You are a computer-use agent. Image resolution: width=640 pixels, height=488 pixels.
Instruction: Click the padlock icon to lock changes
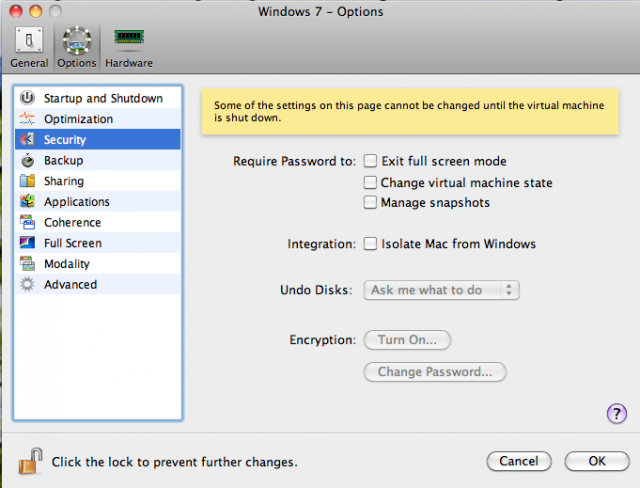point(31,461)
